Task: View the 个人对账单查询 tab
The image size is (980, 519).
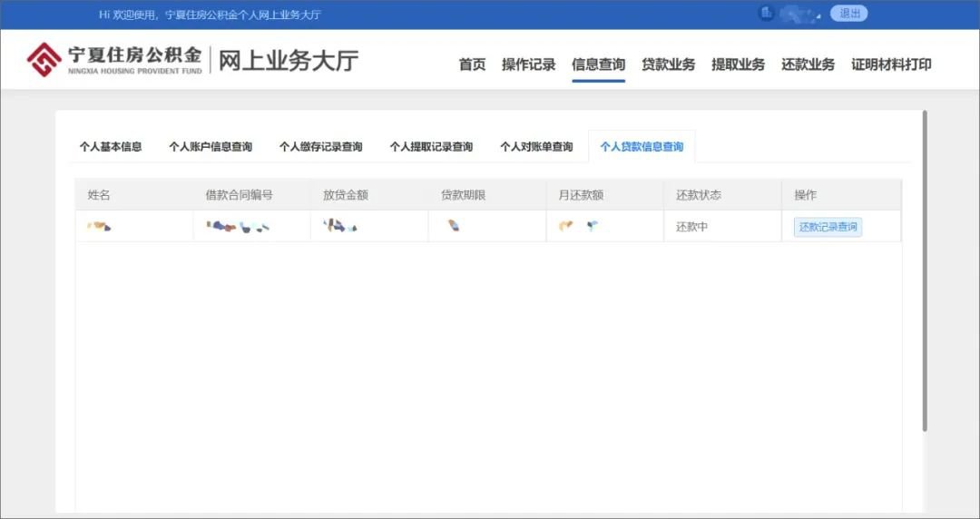Action: point(536,147)
